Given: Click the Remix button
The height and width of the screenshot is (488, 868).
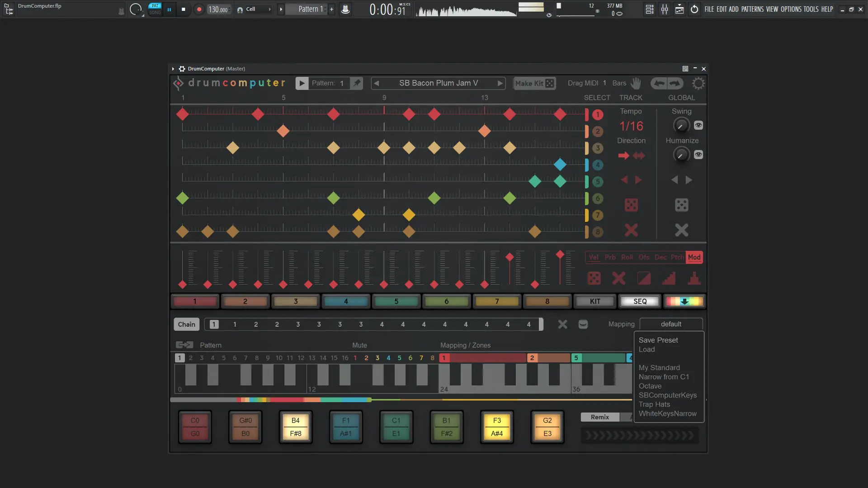Looking at the screenshot, I should point(599,417).
